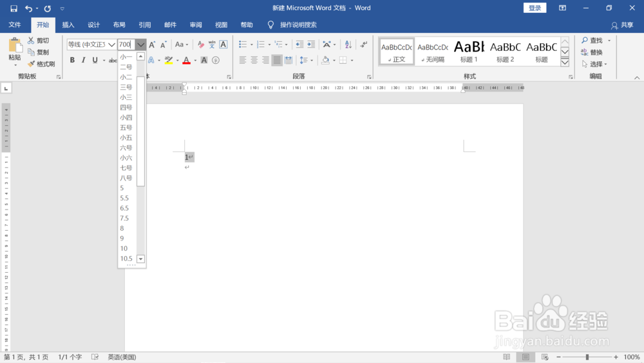Image resolution: width=644 pixels, height=363 pixels.
Task: Collapse the font size dropdown arrow
Action: point(141,44)
